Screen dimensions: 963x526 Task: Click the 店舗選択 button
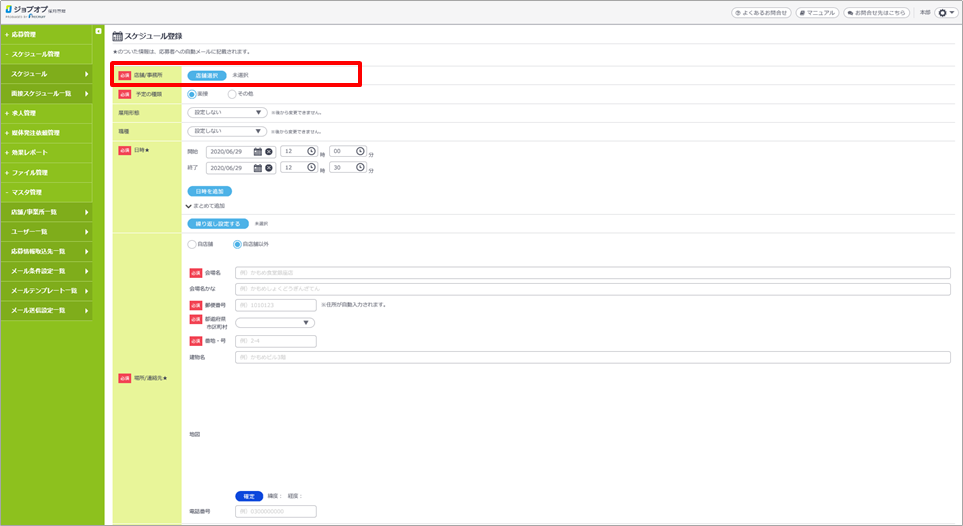coord(206,75)
